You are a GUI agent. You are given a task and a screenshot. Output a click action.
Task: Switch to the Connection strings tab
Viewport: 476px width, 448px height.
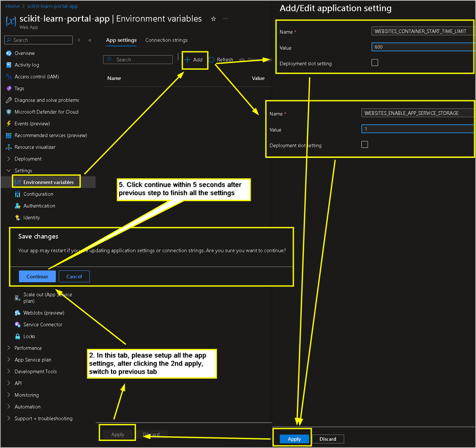tap(166, 40)
